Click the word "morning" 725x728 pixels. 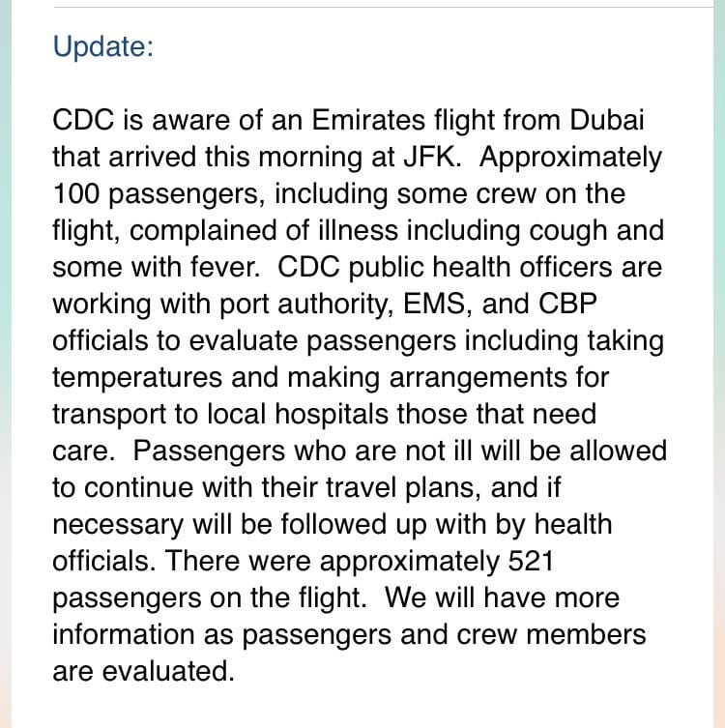click(310, 157)
